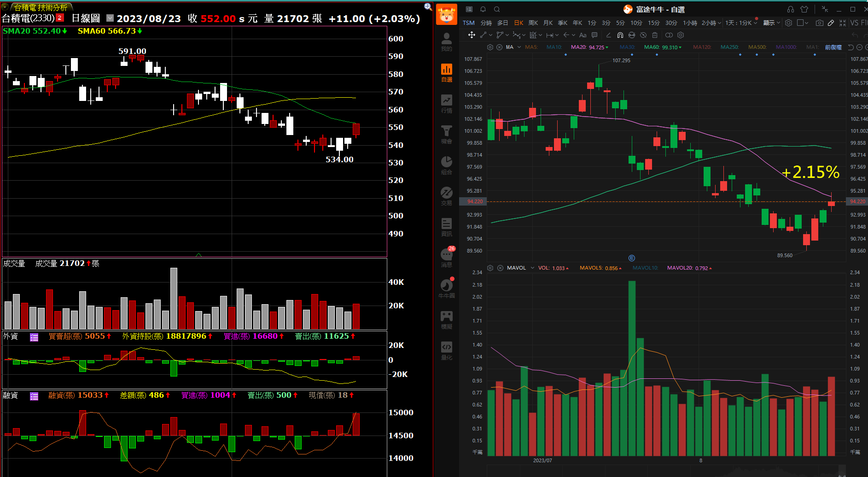Open the 日線圖 period dropdown on Taiwan chart
Image resolution: width=868 pixels, height=477 pixels.
(110, 18)
